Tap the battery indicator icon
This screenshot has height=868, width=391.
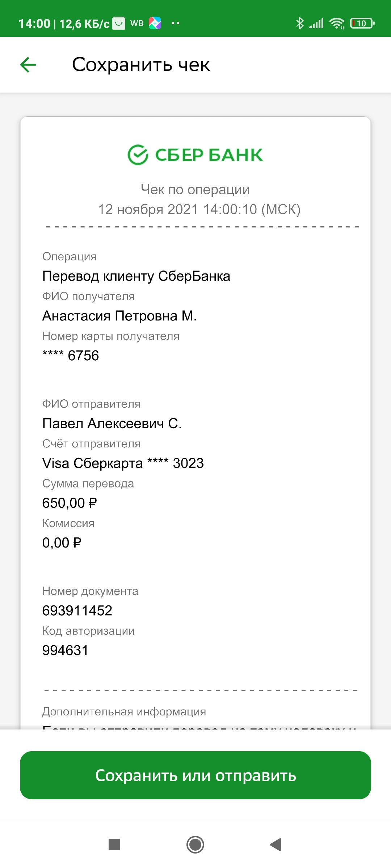(362, 24)
